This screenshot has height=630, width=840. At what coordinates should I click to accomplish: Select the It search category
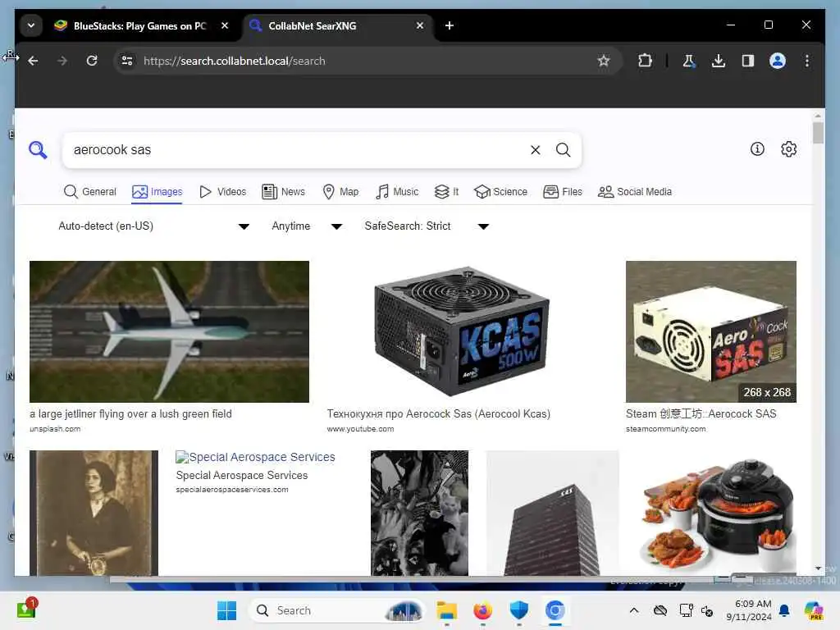pyautogui.click(x=447, y=192)
